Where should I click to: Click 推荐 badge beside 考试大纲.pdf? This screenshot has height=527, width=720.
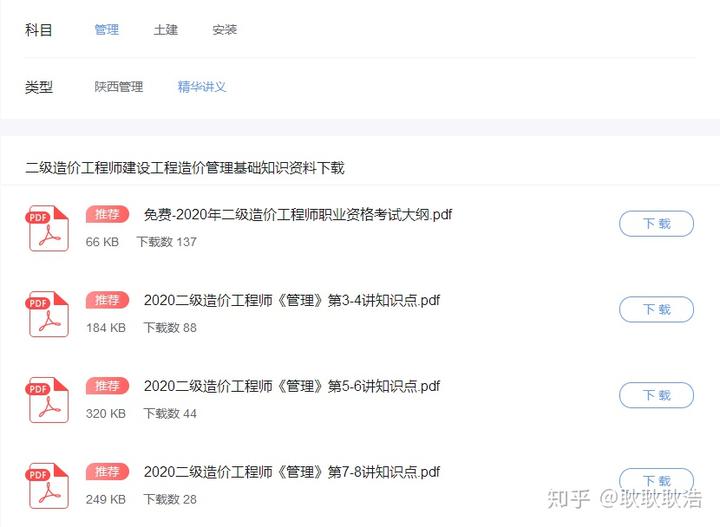(x=107, y=214)
